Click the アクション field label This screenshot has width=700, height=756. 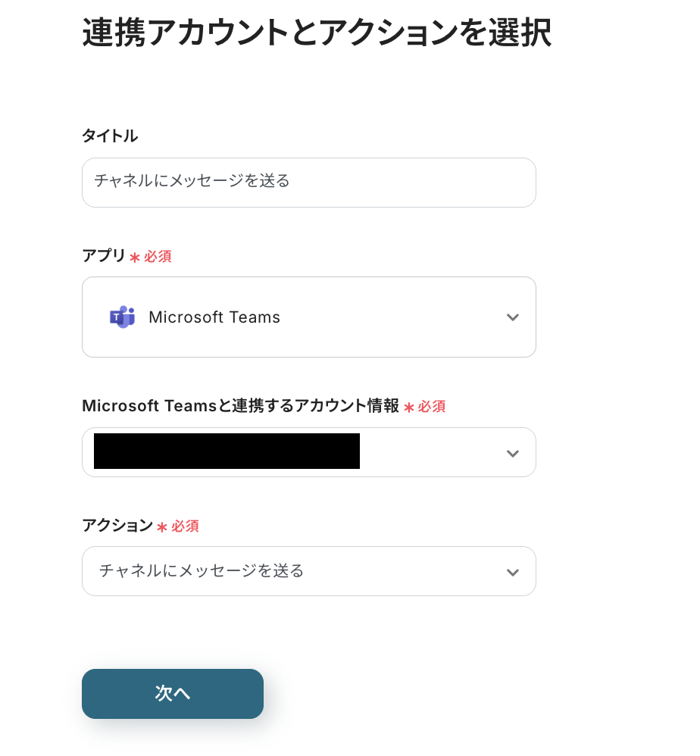point(117,526)
